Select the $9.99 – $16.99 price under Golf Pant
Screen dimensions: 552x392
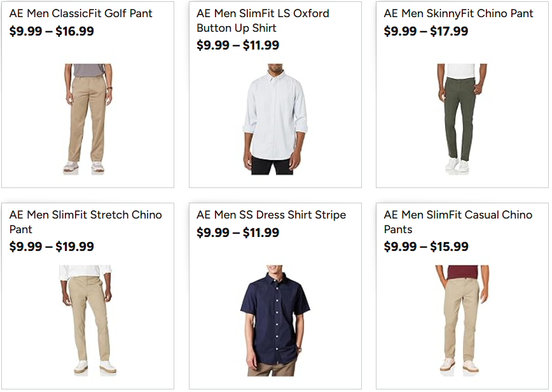[52, 30]
